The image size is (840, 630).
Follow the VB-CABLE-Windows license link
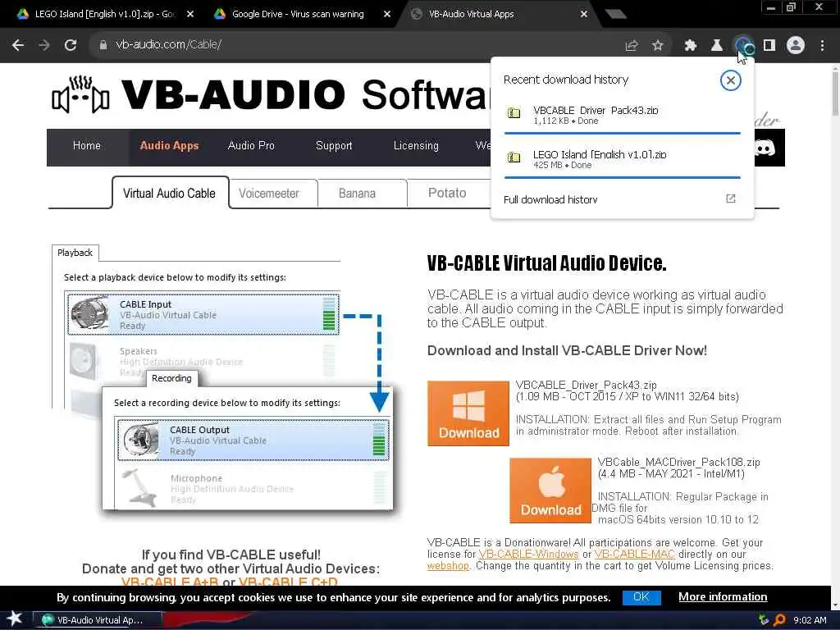(x=529, y=555)
